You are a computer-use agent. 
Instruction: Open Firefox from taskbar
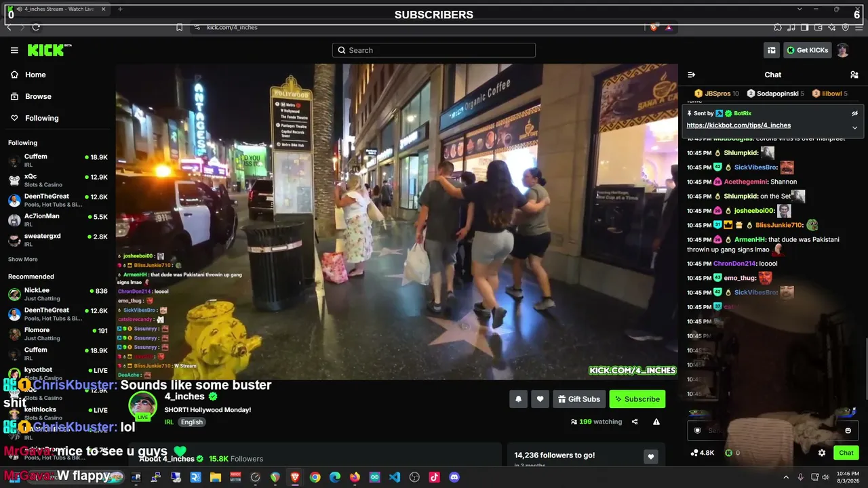click(x=355, y=477)
